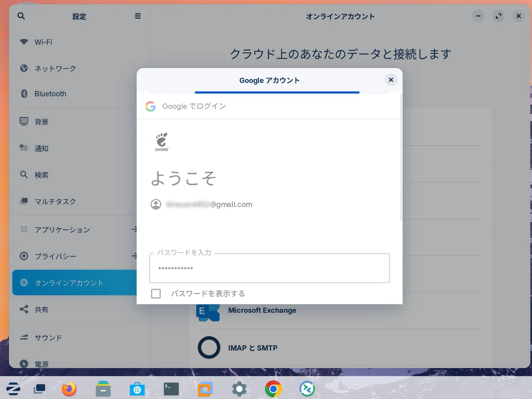
Task: Click the Google logo in dialog
Action: [151, 106]
